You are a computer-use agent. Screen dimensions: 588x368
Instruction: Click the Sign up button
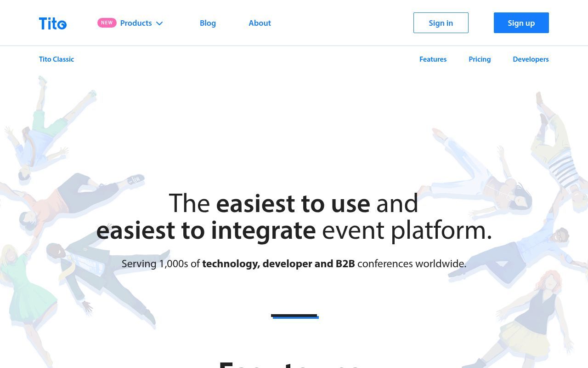tap(521, 23)
